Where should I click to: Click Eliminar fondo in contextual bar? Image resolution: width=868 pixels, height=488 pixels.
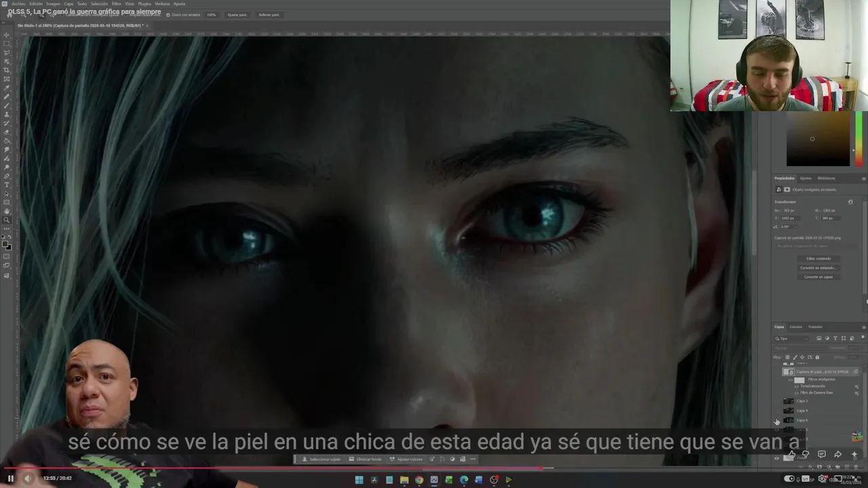(x=366, y=459)
